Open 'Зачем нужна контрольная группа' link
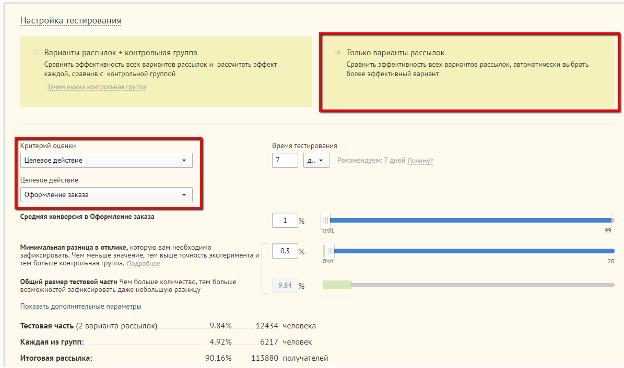The height and width of the screenshot is (368, 624). tap(96, 87)
